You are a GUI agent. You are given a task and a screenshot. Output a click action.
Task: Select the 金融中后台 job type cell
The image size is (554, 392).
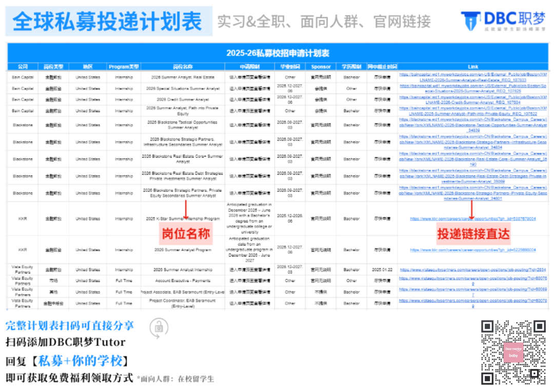pyautogui.click(x=53, y=303)
